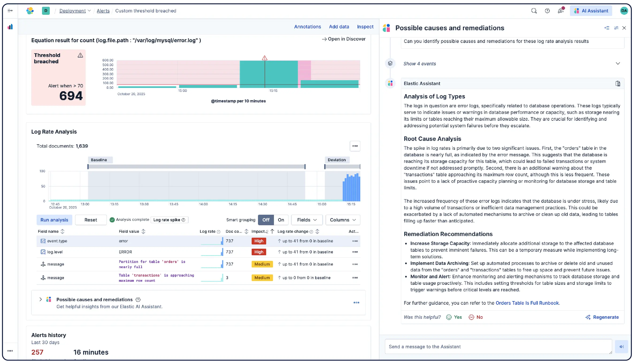Open the notifications newsfeed icon with badge
Viewport: 634px width, 364px height.
coord(561,11)
